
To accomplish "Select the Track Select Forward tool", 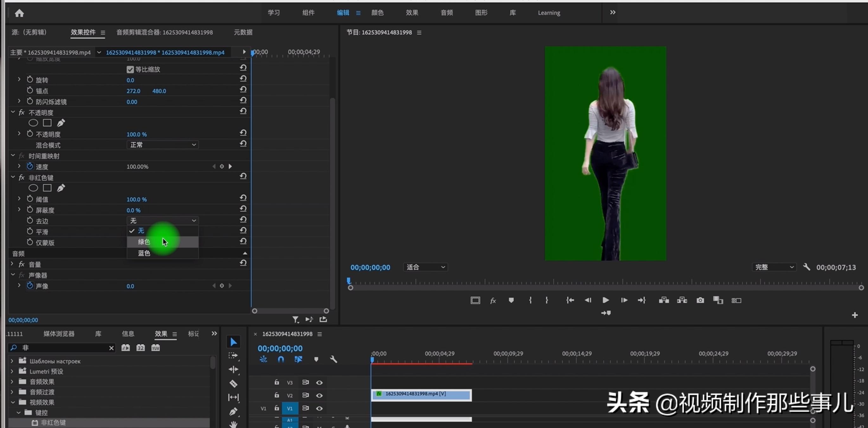I will [x=233, y=355].
